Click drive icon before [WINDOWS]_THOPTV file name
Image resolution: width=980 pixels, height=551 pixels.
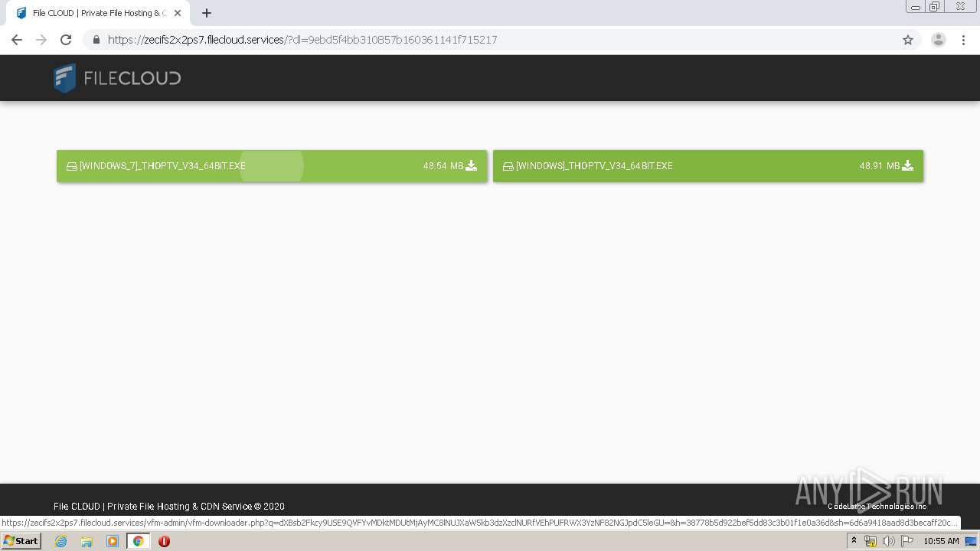508,166
